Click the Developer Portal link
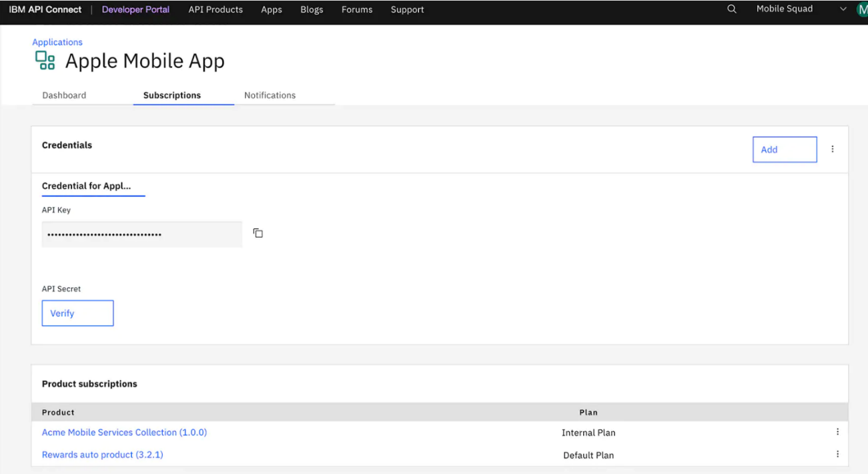The width and height of the screenshot is (868, 474). [x=135, y=9]
